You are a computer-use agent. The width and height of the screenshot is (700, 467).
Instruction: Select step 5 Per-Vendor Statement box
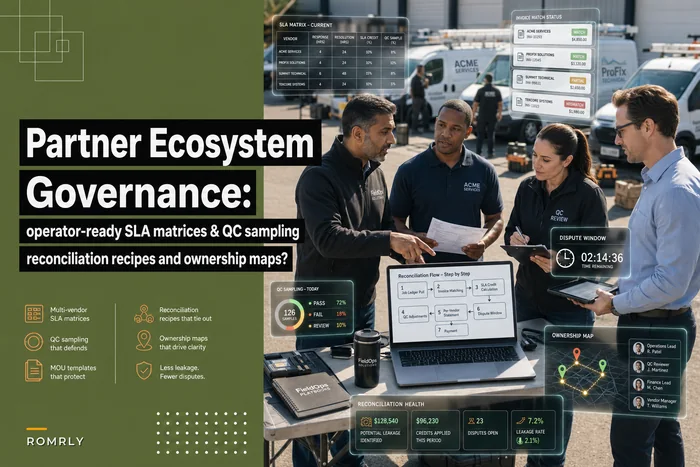[451, 313]
